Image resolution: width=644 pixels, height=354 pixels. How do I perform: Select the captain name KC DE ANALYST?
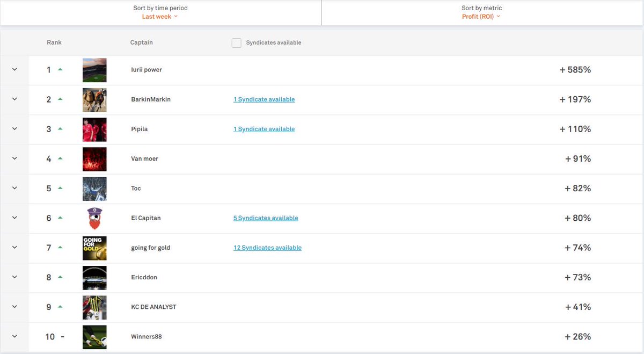click(153, 307)
